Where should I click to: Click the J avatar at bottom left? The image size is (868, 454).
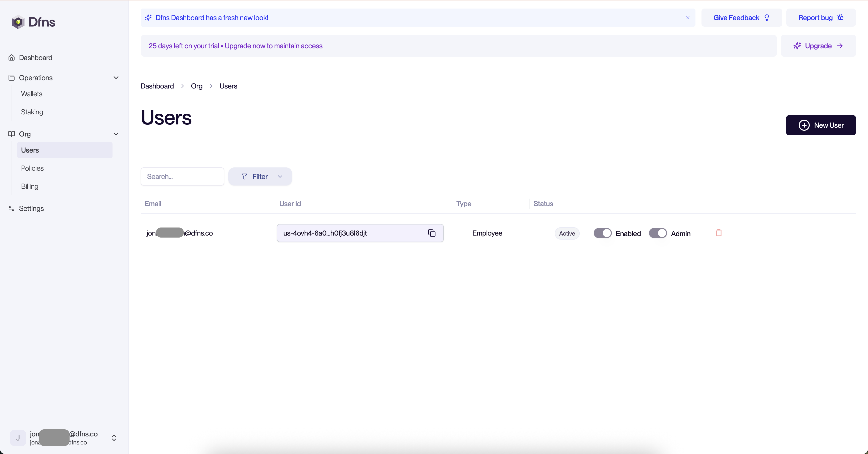coord(18,438)
